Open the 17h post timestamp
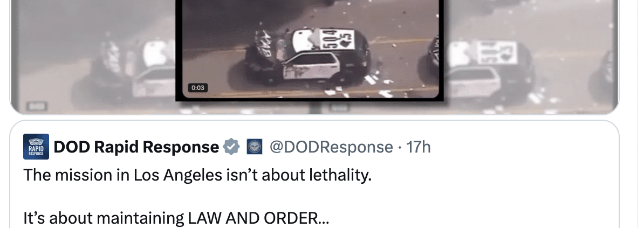644x228 pixels. (418, 147)
